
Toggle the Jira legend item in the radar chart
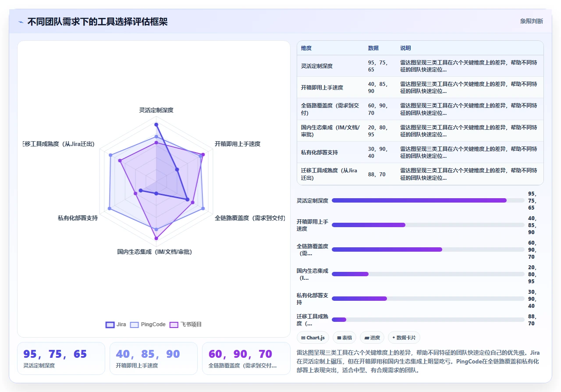(116, 324)
